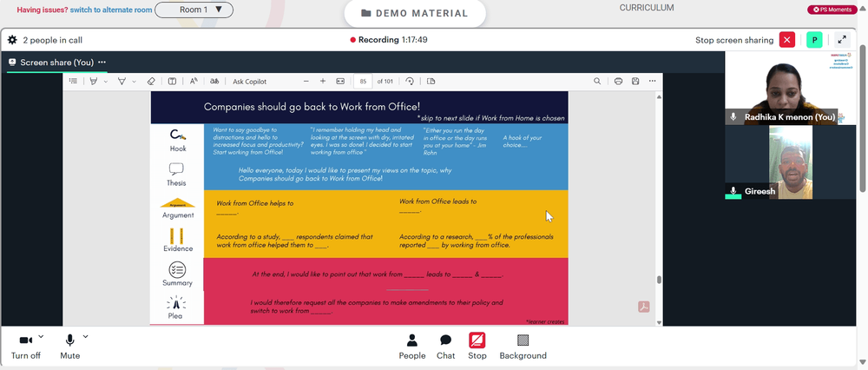Image resolution: width=868 pixels, height=370 pixels.
Task: Open more PDF toolbar options
Action: coord(653,81)
